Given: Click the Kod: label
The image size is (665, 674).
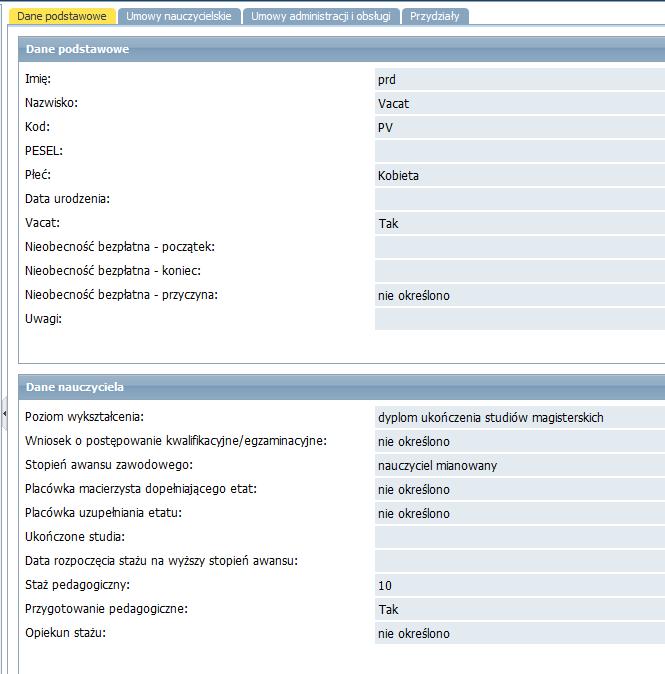Looking at the screenshot, I should [37, 127].
